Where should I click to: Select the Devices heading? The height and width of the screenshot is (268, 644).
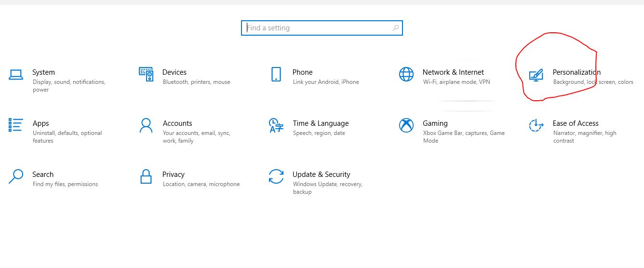174,72
